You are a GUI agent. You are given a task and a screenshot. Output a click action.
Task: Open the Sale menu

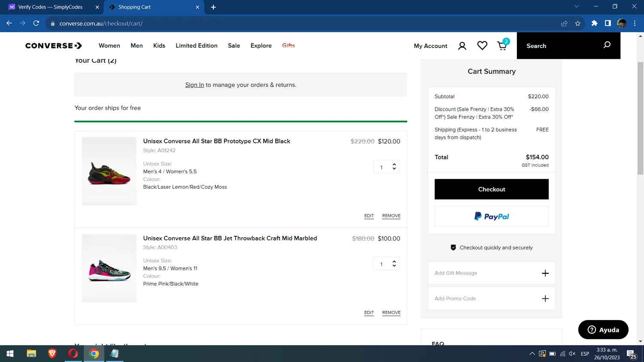click(x=234, y=45)
